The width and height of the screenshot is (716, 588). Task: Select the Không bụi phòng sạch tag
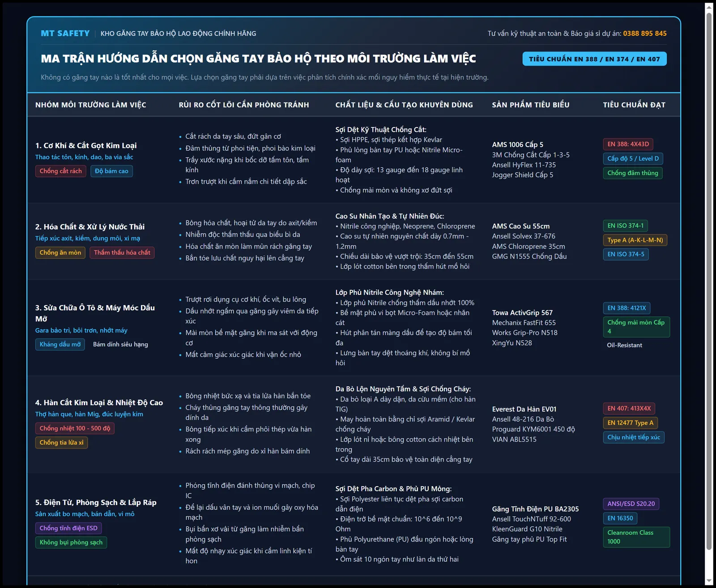[71, 542]
